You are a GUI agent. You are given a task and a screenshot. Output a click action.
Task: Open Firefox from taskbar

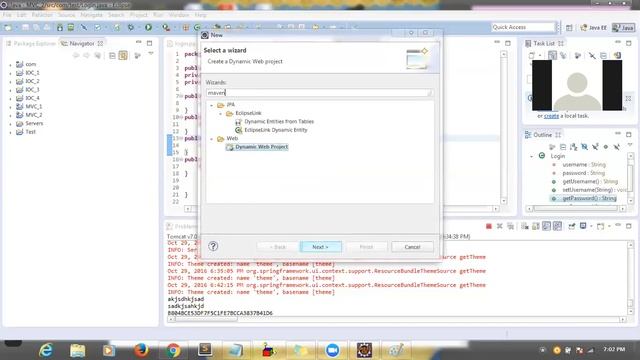141,350
